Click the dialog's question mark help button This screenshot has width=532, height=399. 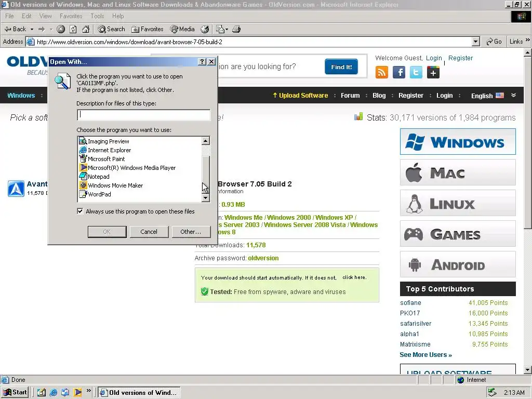202,61
